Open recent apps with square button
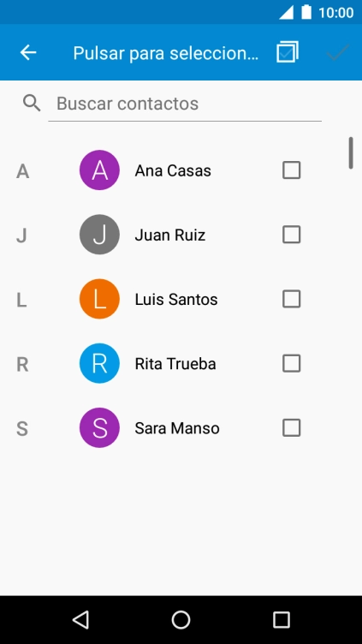This screenshot has width=362, height=644. 282,619
